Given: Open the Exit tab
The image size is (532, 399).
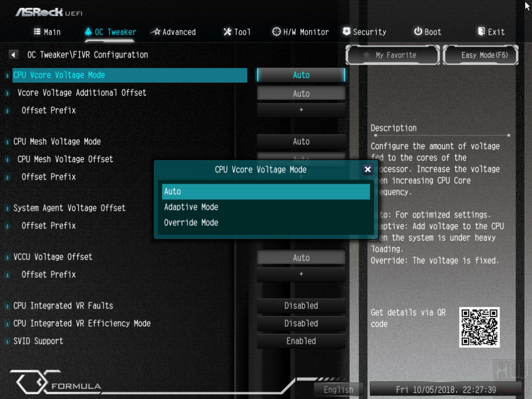Looking at the screenshot, I should tap(491, 32).
